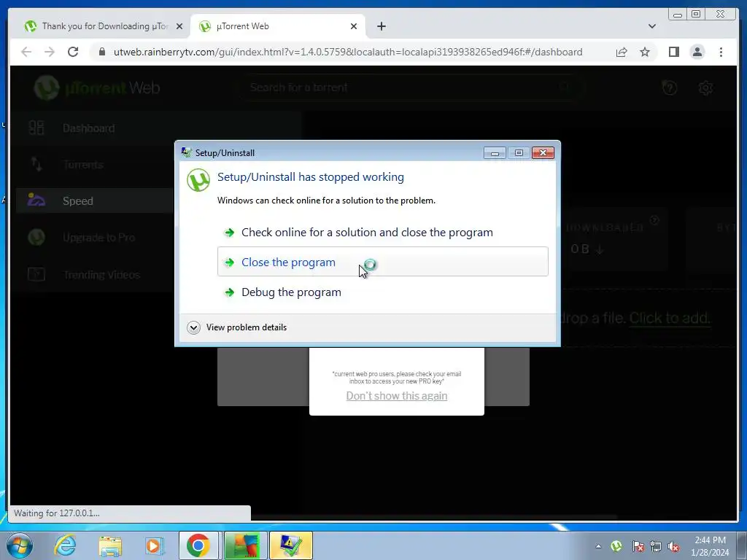This screenshot has height=560, width=747.
Task: Click the Torrents up-down arrows icon
Action: (x=36, y=164)
